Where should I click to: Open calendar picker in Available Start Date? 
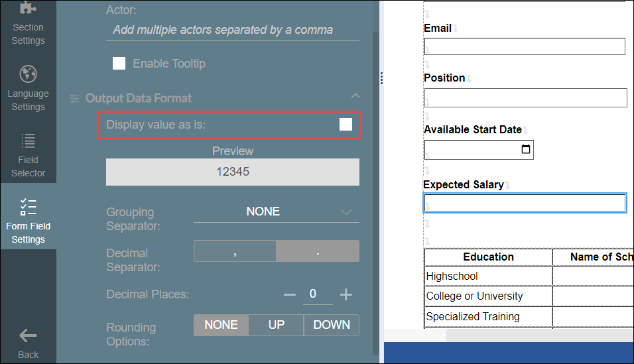click(526, 150)
